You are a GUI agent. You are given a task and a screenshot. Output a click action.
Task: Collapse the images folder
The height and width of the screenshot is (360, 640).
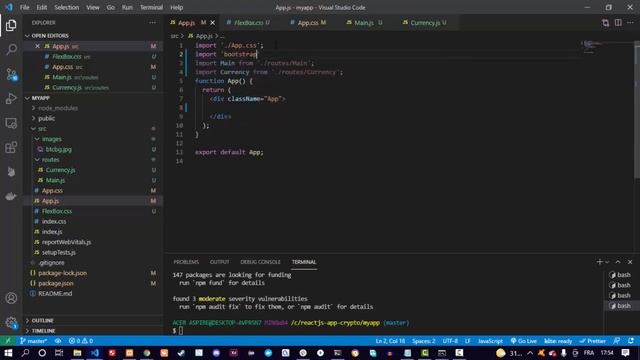(51, 139)
